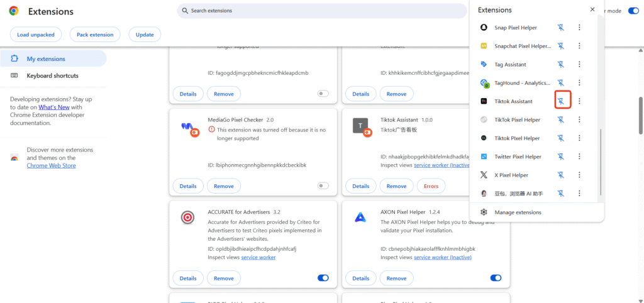Pin the Snapchat Pixel Helper extension
This screenshot has width=644, height=303.
click(561, 46)
